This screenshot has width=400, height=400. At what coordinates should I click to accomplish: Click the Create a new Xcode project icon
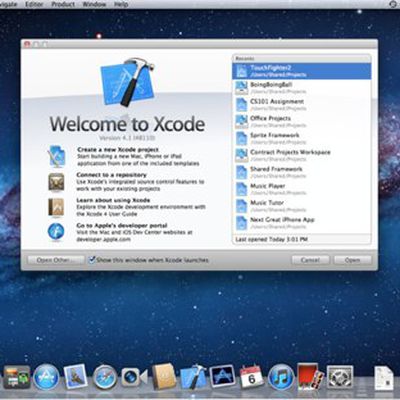point(56,156)
